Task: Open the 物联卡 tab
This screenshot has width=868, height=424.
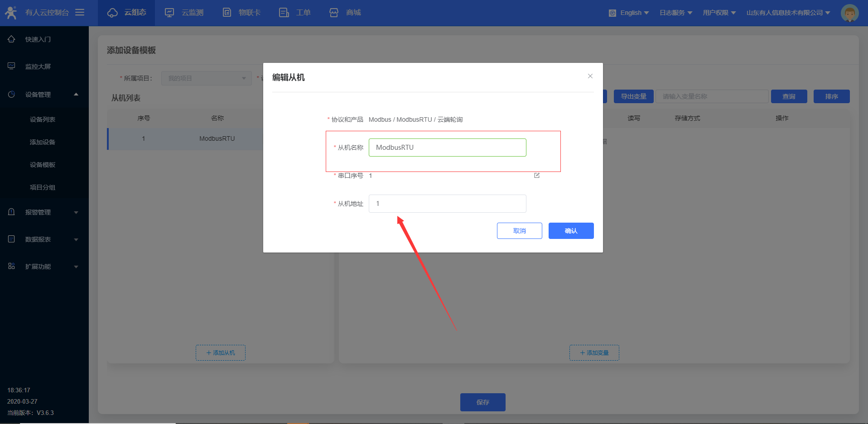Action: [x=241, y=13]
